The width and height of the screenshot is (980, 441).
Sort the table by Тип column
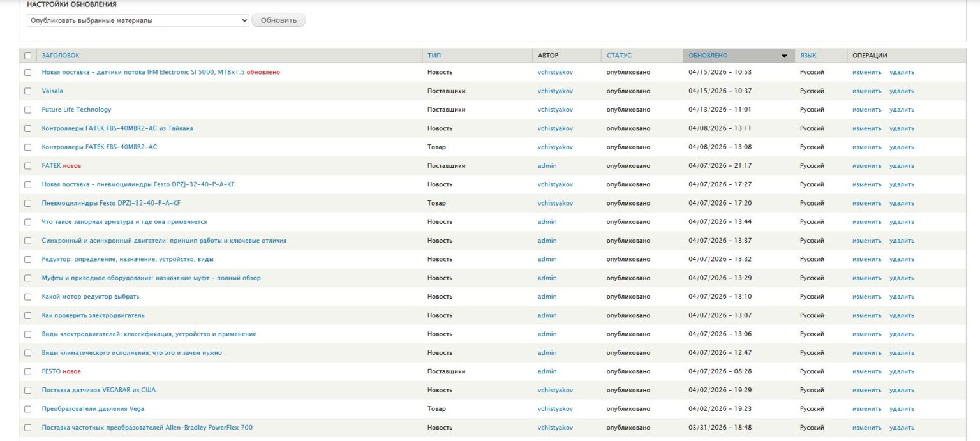(434, 56)
